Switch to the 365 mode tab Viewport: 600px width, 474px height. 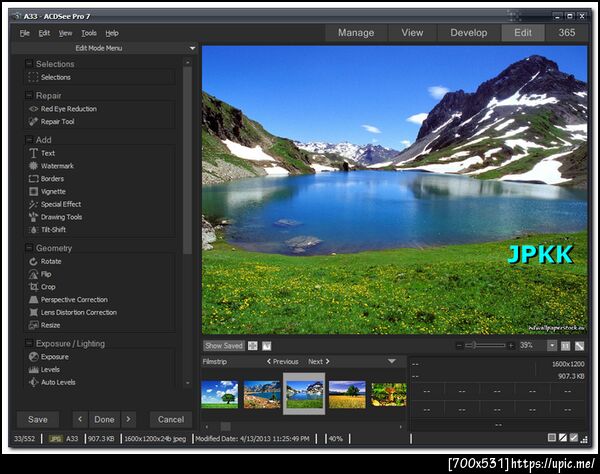tap(567, 33)
